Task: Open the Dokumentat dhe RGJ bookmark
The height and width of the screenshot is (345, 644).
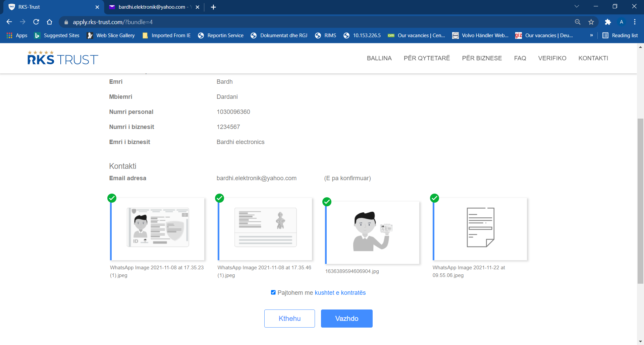Action: pos(279,35)
